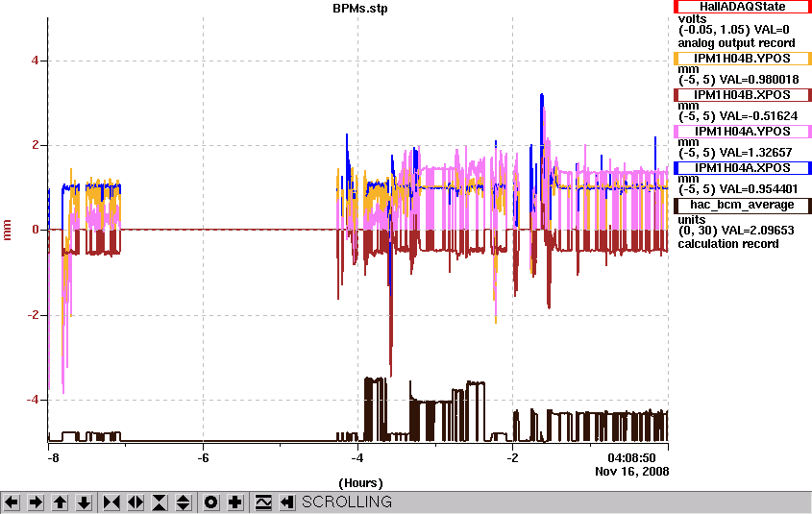Click the VAL=0.954401 reading for IPM1H04A.XPOS

(758, 189)
